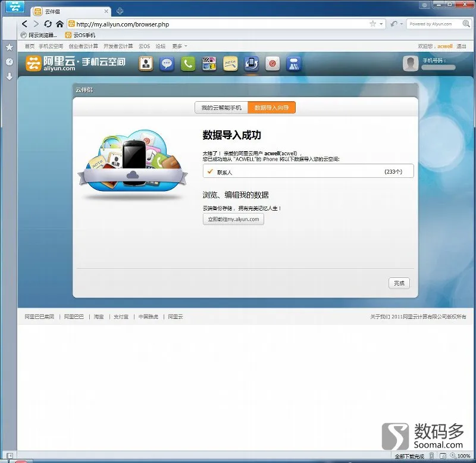This screenshot has height=463, width=476.
Task: Click the (233个) contact count
Action: coord(393,172)
